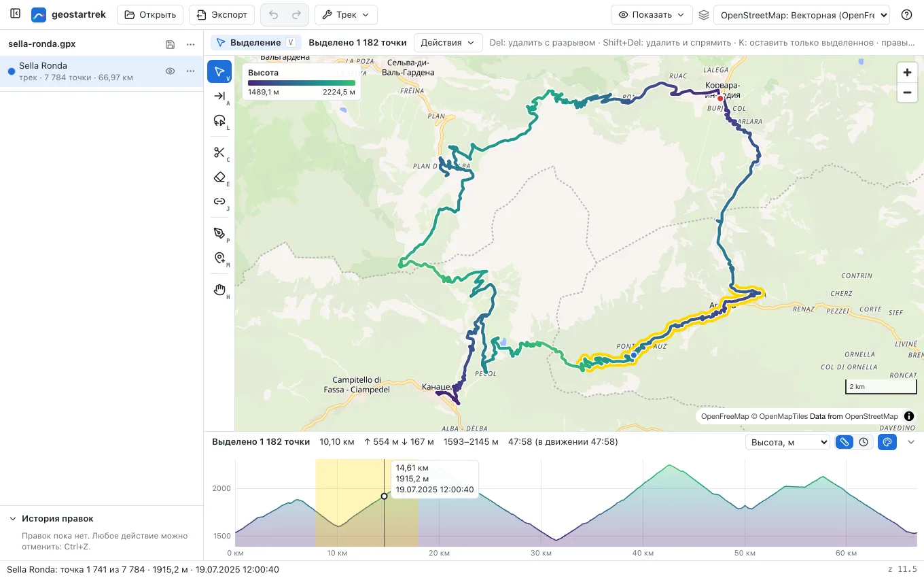
Task: Redo the last undone edit
Action: pyautogui.click(x=296, y=14)
